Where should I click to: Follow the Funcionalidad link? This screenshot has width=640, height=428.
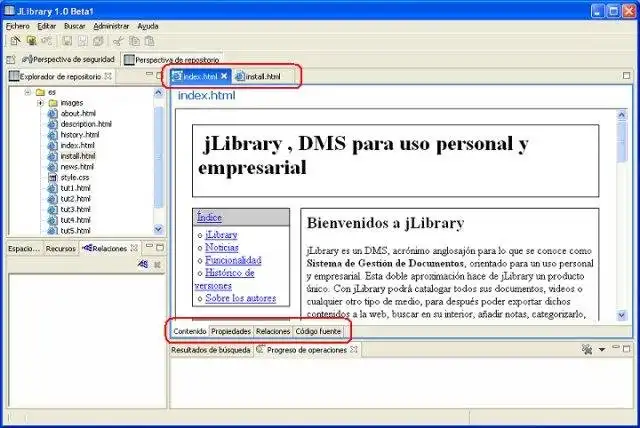pyautogui.click(x=233, y=260)
